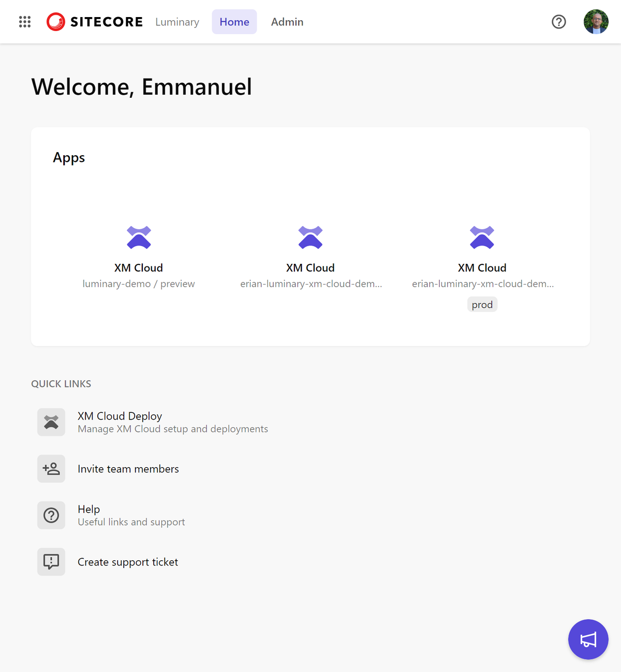This screenshot has width=621, height=672.
Task: Launch the luminary-demo preview XM Cloud app
Action: coord(138,237)
